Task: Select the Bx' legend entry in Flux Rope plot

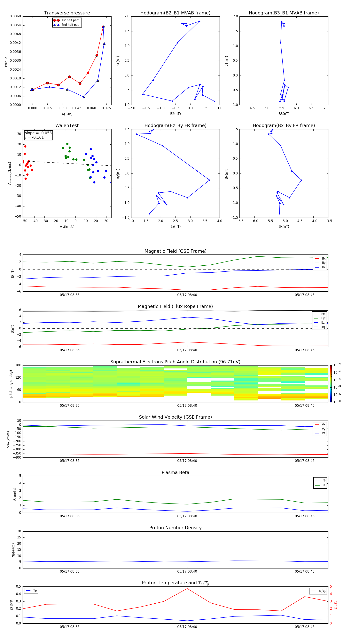Action: [320, 314]
